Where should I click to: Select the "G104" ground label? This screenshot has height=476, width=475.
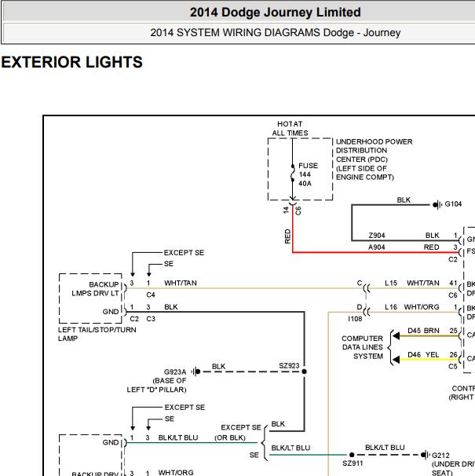coord(453,204)
